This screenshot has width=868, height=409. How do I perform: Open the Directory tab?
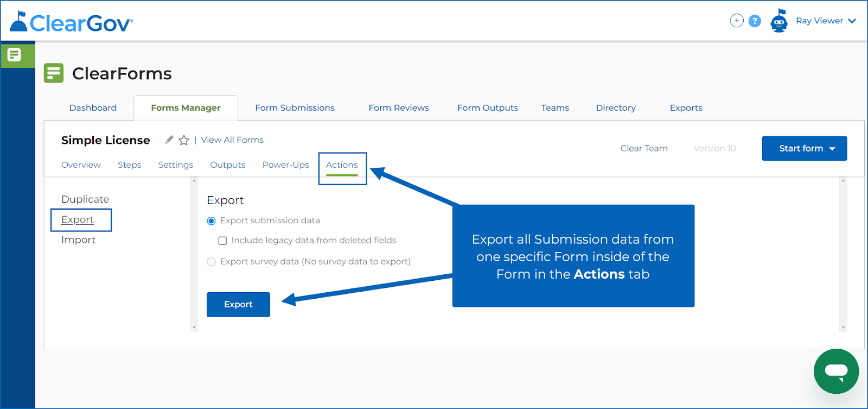click(x=616, y=108)
